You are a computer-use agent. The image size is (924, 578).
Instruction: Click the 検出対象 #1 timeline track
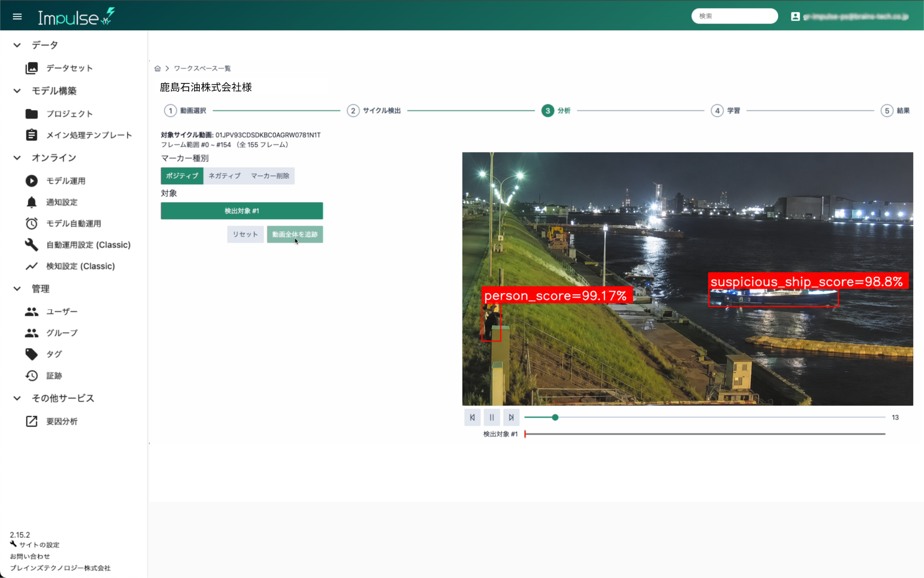pos(705,434)
